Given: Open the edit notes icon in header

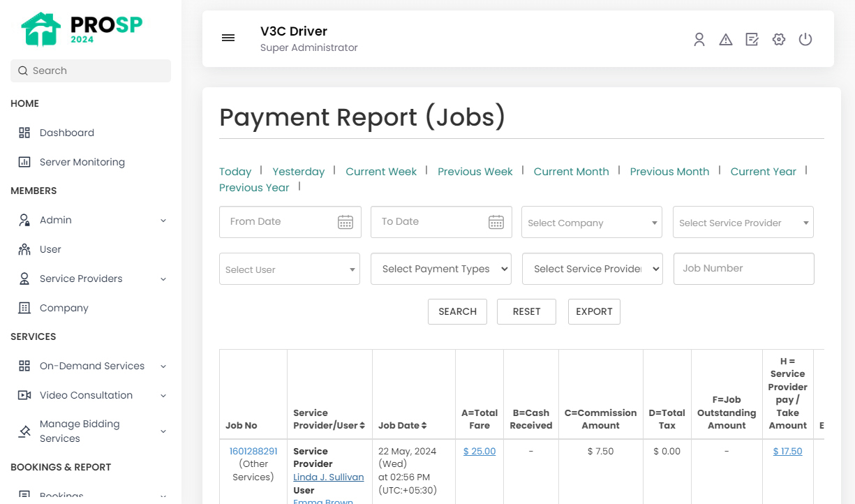Looking at the screenshot, I should (752, 40).
